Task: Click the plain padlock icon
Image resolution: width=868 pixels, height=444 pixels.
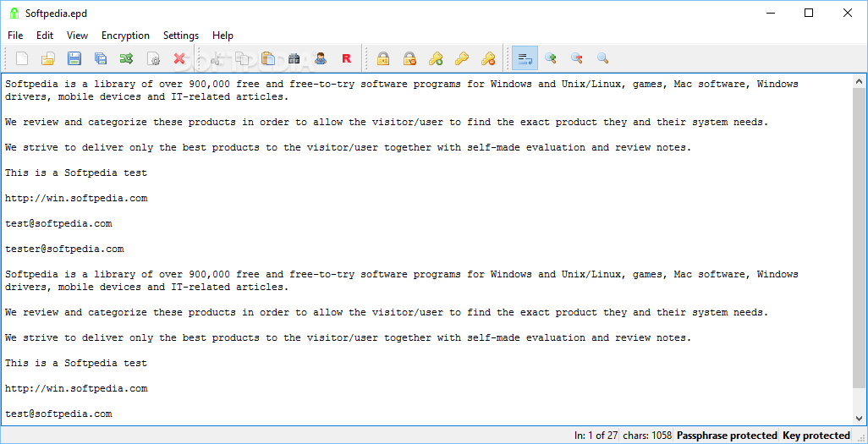Action: [x=383, y=58]
